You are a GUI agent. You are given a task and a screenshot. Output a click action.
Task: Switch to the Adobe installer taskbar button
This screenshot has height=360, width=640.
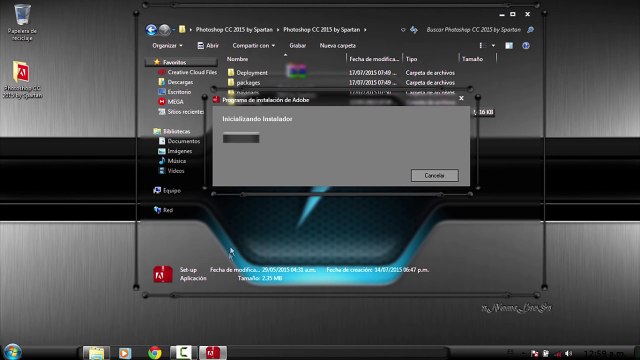pos(213,352)
